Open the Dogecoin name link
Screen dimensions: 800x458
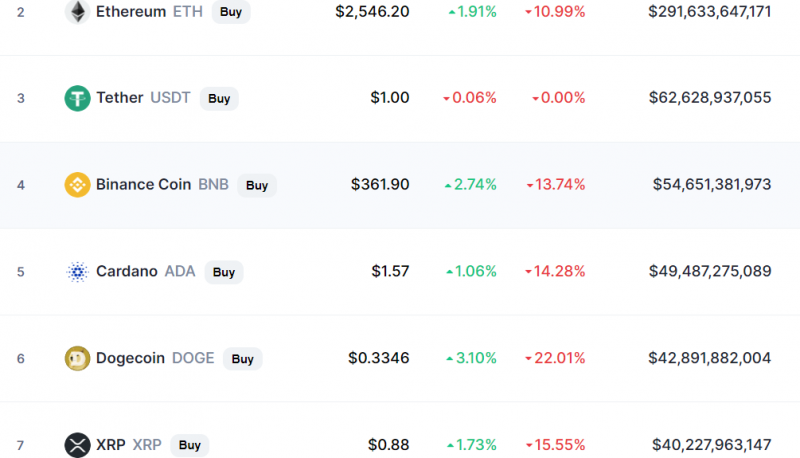[x=131, y=358]
